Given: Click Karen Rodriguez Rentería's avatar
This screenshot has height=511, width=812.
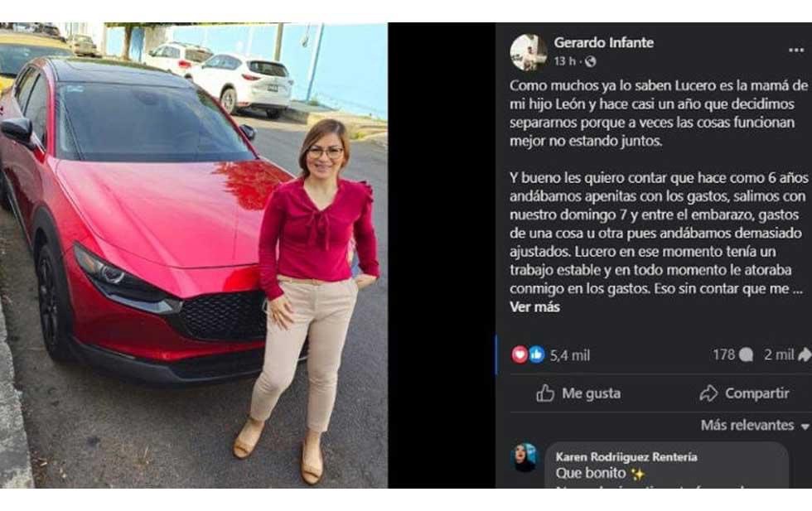Looking at the screenshot, I should pyautogui.click(x=524, y=457).
